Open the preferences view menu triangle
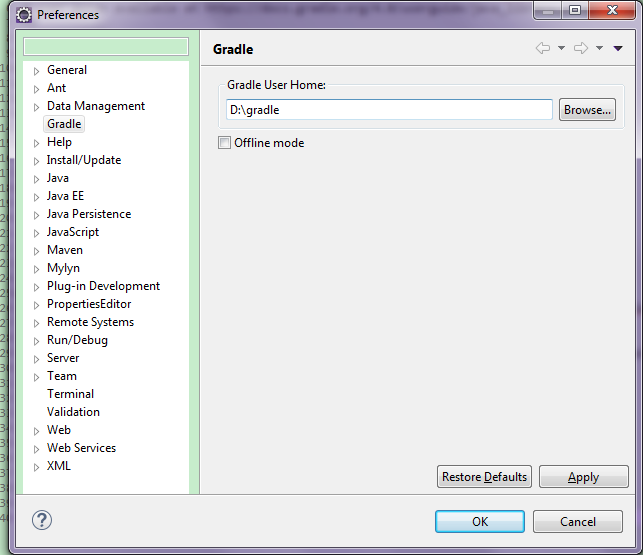This screenshot has width=643, height=555. 618,48
